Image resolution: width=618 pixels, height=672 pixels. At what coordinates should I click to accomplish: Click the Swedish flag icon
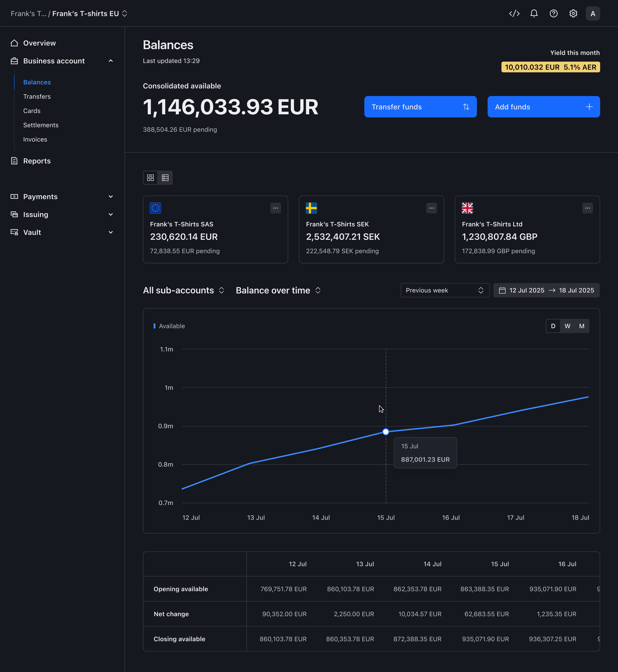[311, 208]
